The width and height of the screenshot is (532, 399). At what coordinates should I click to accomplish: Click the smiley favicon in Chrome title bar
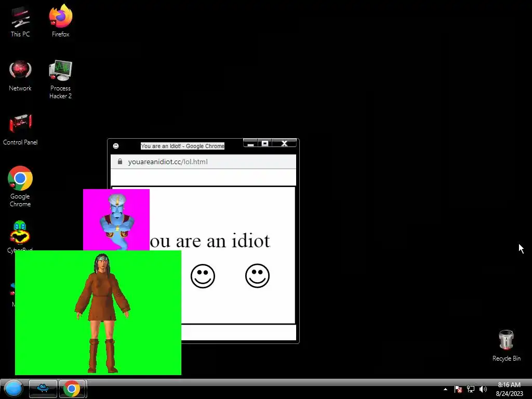coord(116,146)
